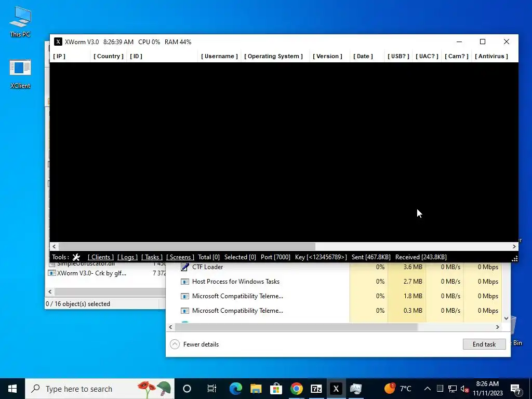Click Host Process for Windows Tasks icon

coord(184,282)
